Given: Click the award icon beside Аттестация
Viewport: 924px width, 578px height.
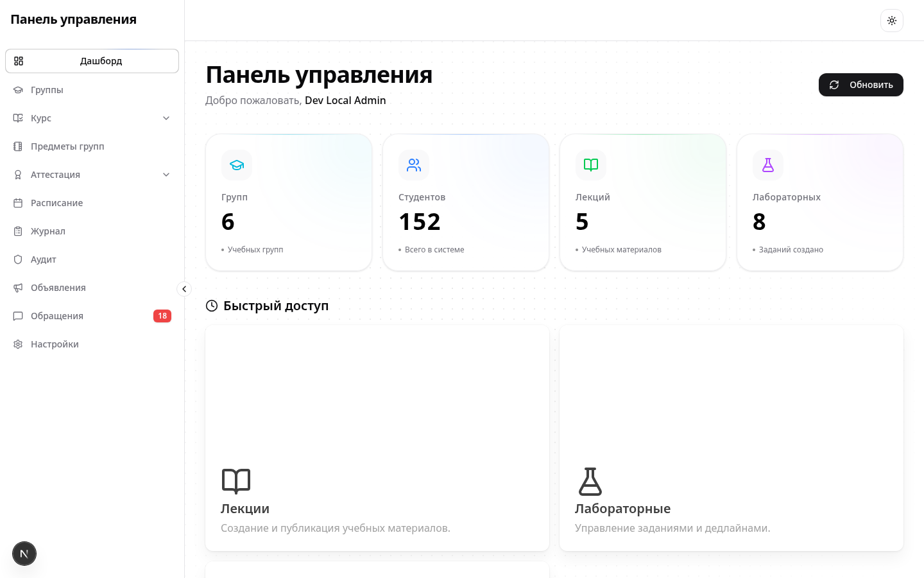Looking at the screenshot, I should pyautogui.click(x=18, y=175).
